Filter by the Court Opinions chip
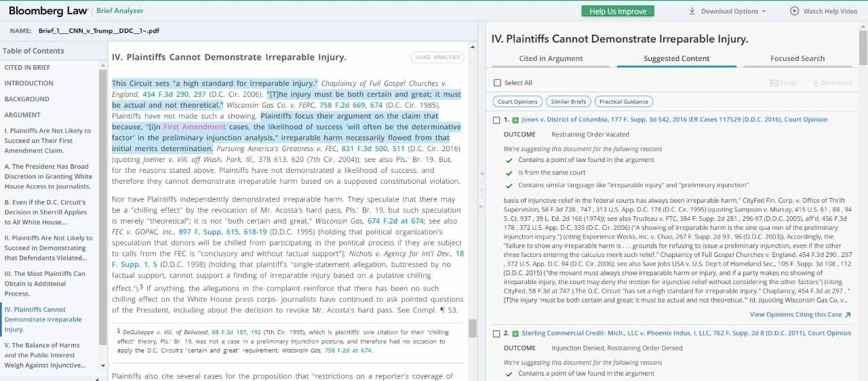 point(517,102)
